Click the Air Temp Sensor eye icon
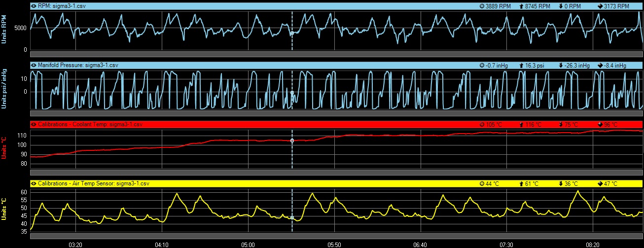 pyautogui.click(x=34, y=183)
